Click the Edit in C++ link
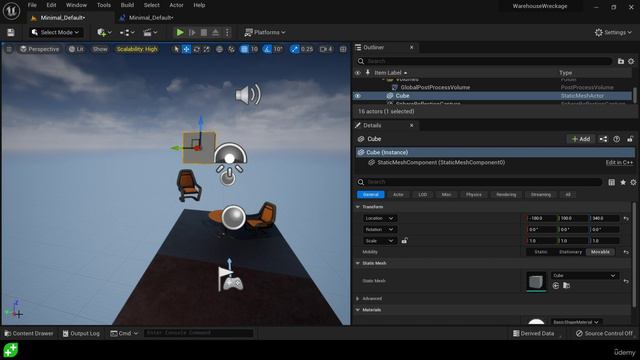The image size is (640, 360). coord(619,162)
